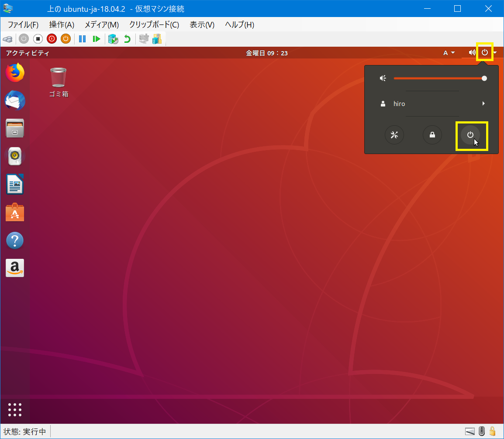Click the green Revert arrow icon
Viewport: 504px width, 439px height.
tap(127, 39)
